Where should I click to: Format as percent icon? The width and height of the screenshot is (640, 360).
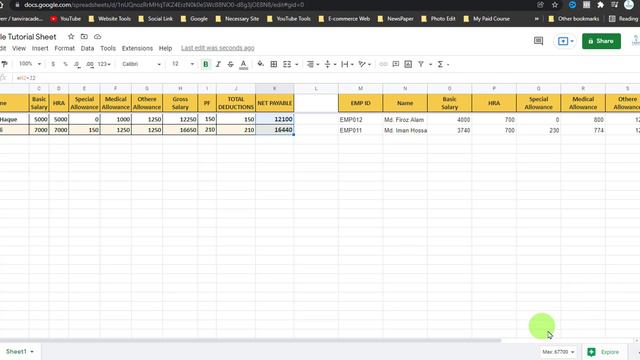(x=65, y=64)
